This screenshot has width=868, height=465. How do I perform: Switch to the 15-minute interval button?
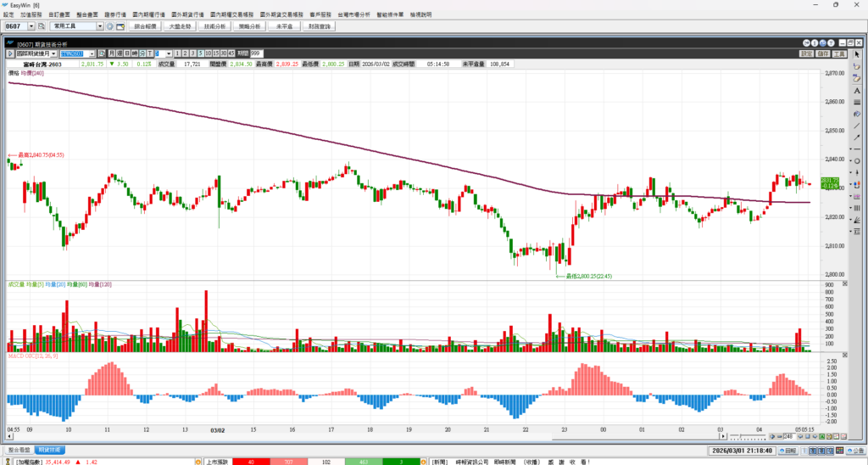point(216,53)
